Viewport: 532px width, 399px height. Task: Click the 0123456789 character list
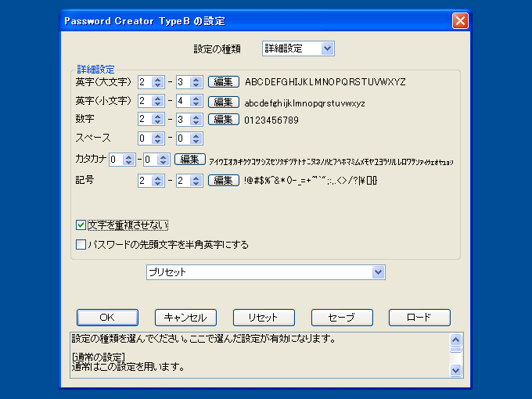pyautogui.click(x=271, y=120)
